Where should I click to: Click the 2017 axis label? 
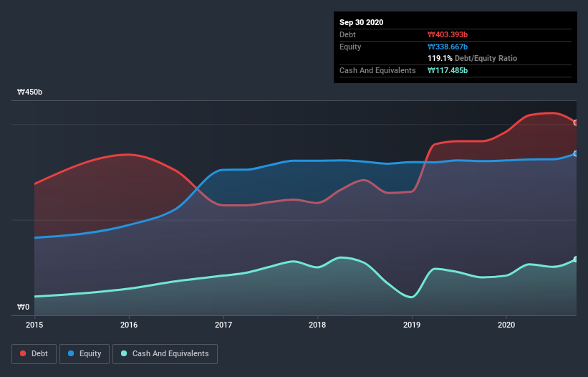pos(223,325)
